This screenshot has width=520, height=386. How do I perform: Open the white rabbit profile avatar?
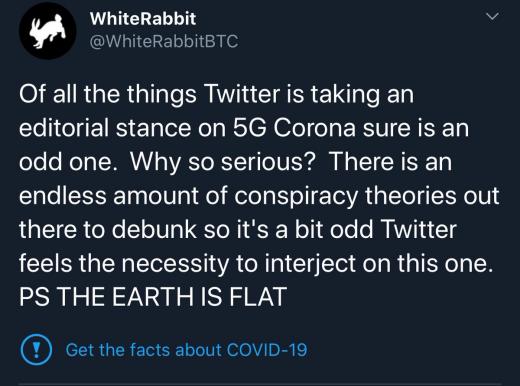click(48, 31)
